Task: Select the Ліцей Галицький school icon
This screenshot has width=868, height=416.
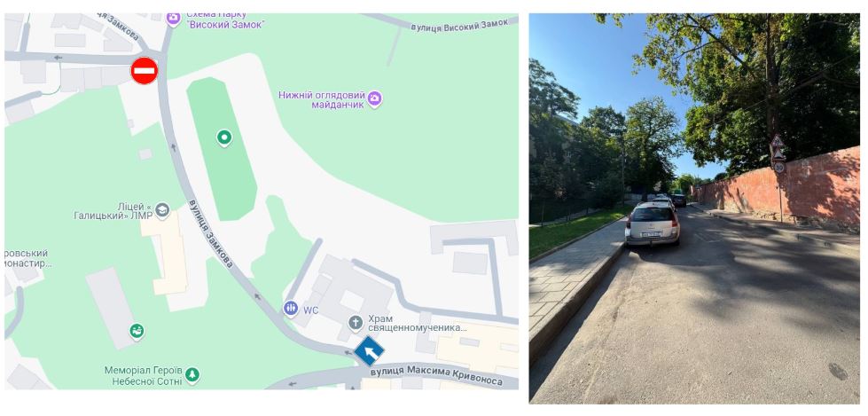Action: point(162,210)
